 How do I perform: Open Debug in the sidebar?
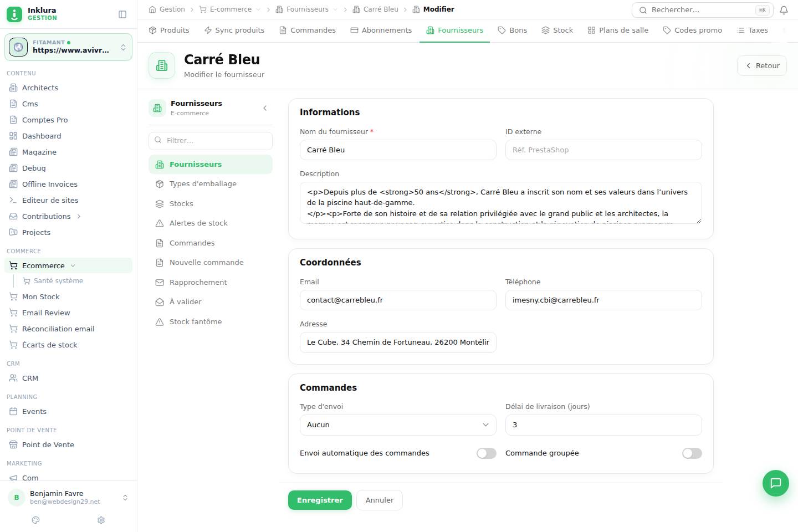click(x=68, y=168)
